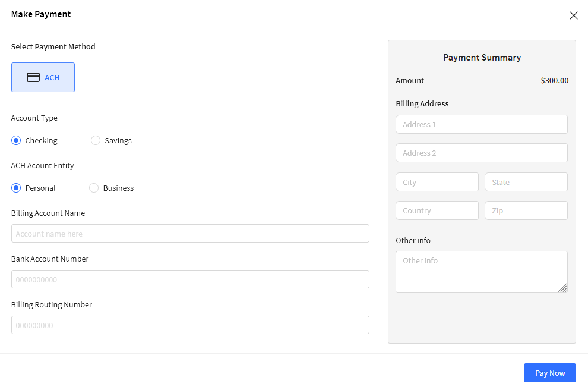Click the Address 1 input
The width and height of the screenshot is (588, 390).
click(x=482, y=124)
